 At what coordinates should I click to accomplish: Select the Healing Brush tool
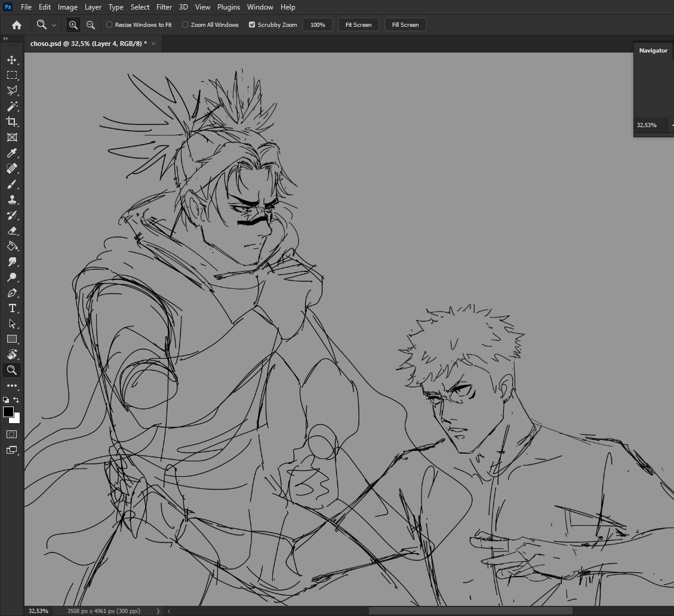click(12, 168)
